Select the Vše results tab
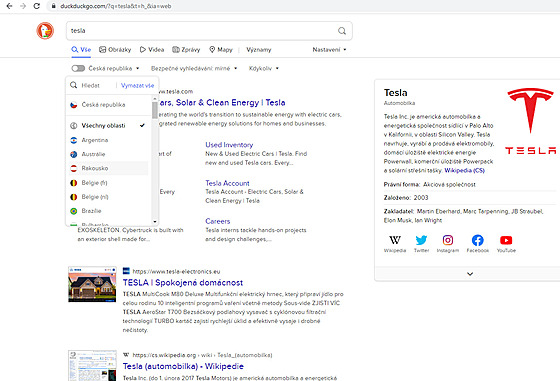 point(81,50)
